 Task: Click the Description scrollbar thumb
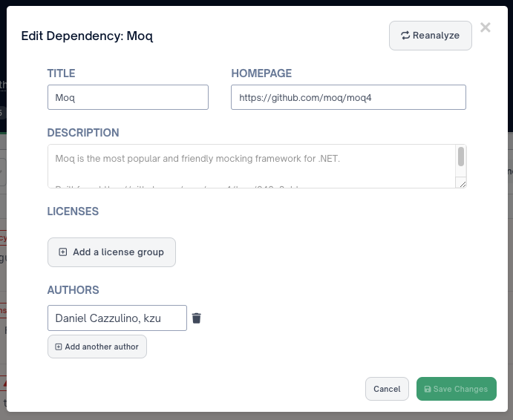[x=460, y=157]
